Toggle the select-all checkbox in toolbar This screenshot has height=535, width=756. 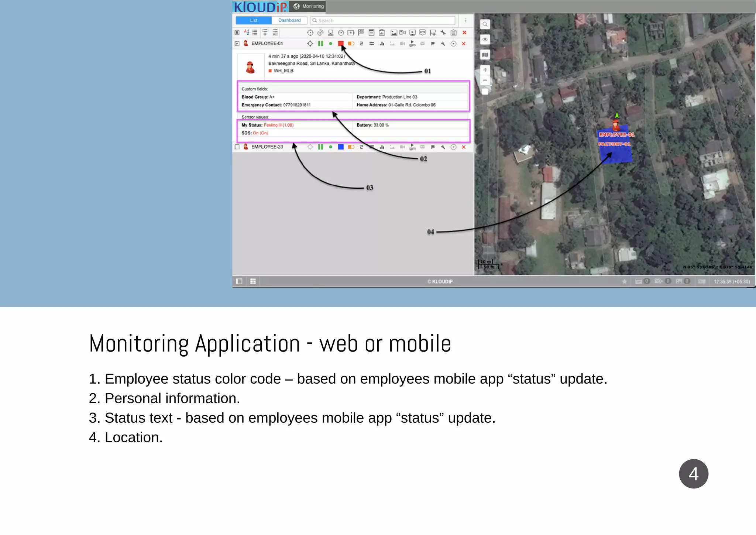tap(237, 32)
